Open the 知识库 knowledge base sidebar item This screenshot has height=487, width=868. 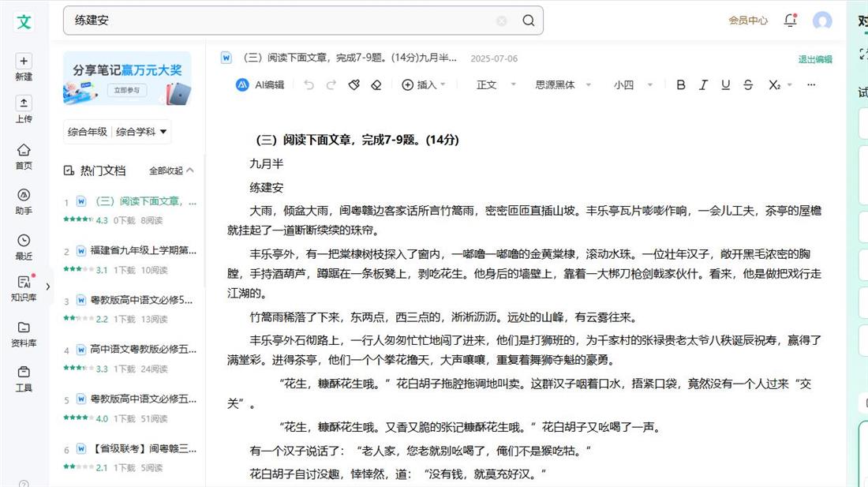pyautogui.click(x=24, y=288)
